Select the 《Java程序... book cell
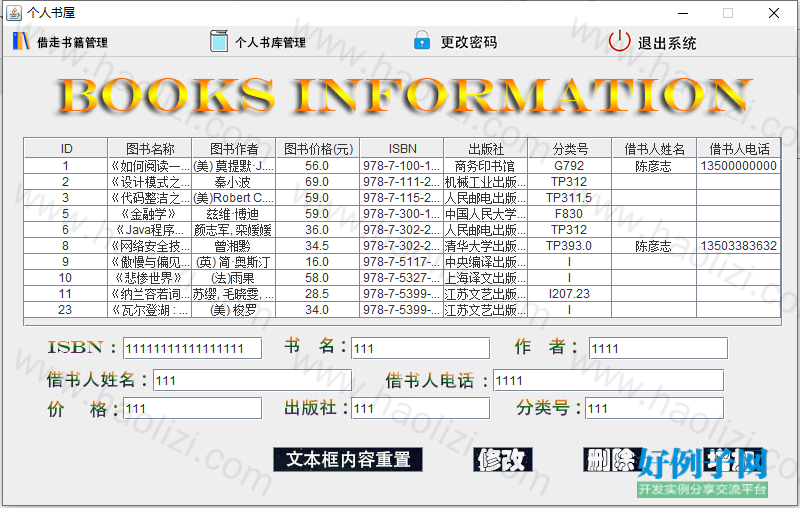800x508 pixels. [149, 230]
